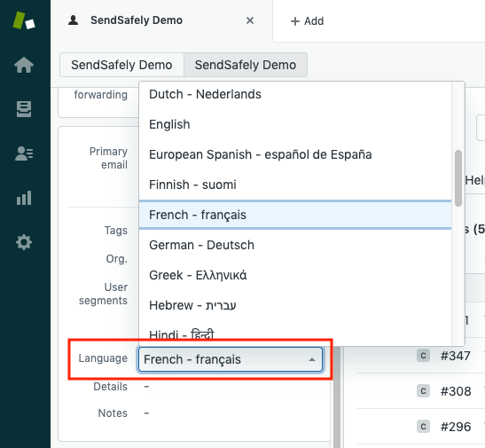Click the Tags field label
The width and height of the screenshot is (485, 448).
(x=116, y=231)
